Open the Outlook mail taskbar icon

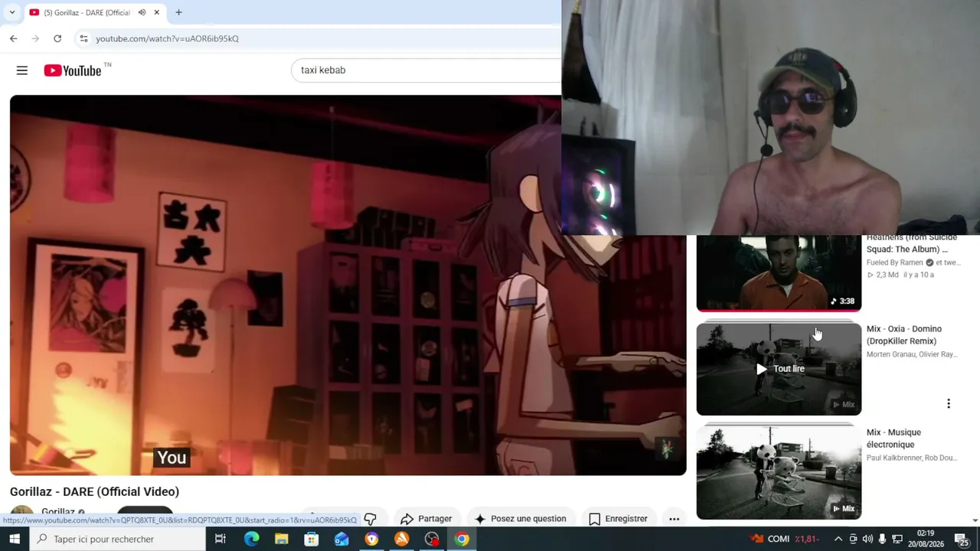341,539
